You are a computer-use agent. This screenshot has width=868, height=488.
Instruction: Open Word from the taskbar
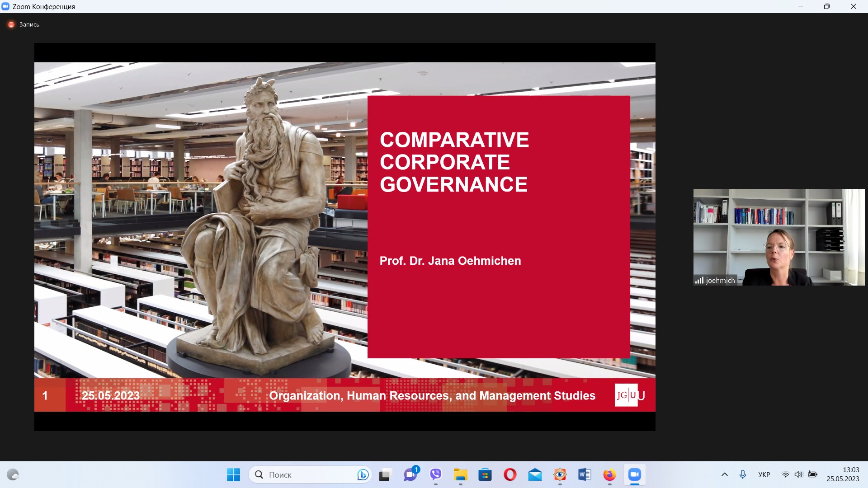585,474
